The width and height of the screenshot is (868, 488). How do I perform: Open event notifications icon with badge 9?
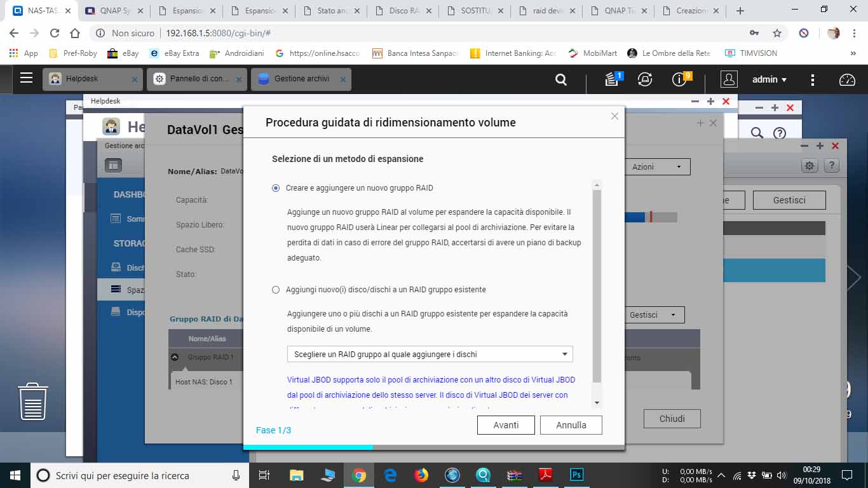680,79
